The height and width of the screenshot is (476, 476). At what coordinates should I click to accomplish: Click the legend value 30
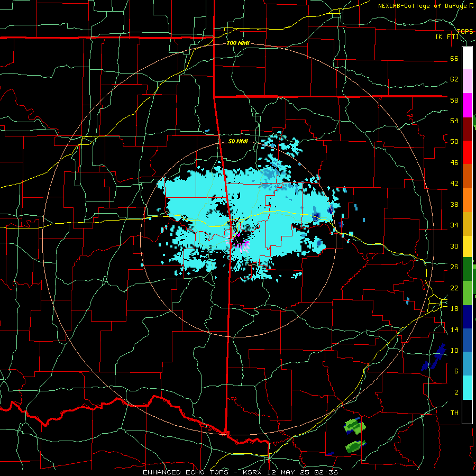tap(454, 246)
